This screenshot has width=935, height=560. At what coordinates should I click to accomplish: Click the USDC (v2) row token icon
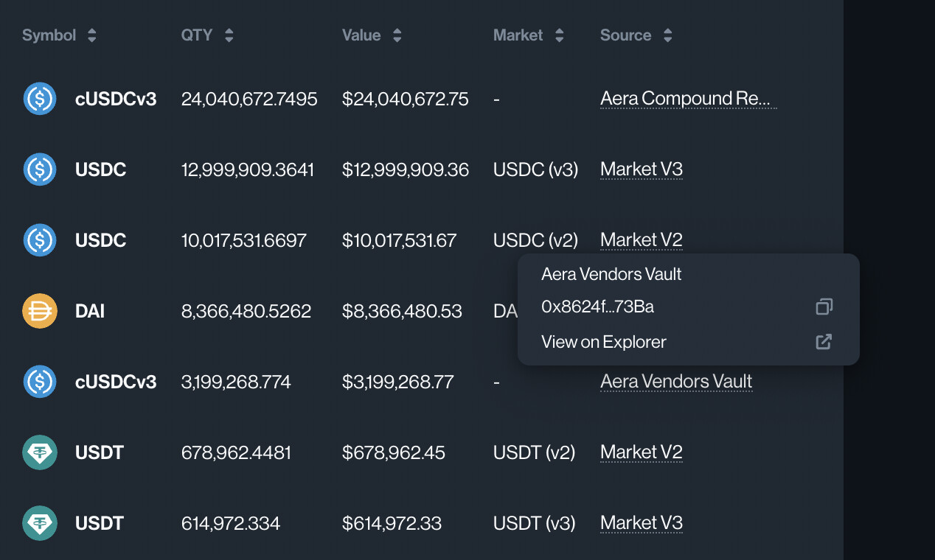[40, 240]
